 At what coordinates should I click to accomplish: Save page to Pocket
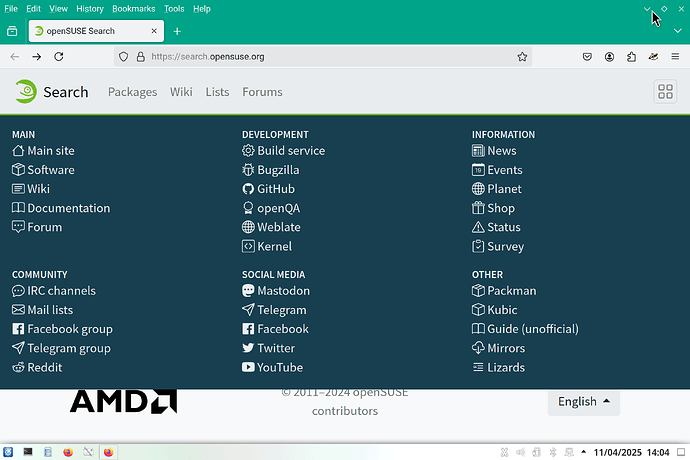(587, 57)
